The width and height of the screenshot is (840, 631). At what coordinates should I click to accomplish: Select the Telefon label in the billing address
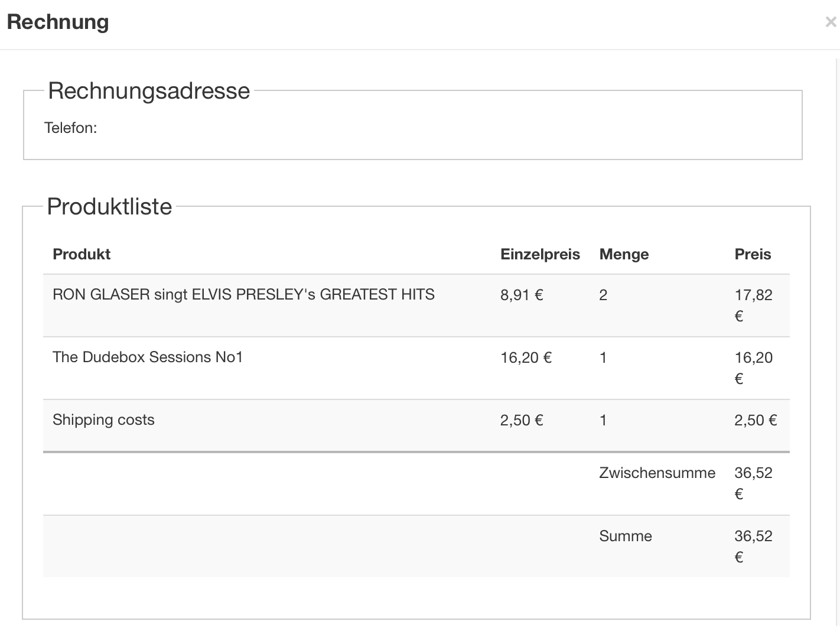point(70,128)
